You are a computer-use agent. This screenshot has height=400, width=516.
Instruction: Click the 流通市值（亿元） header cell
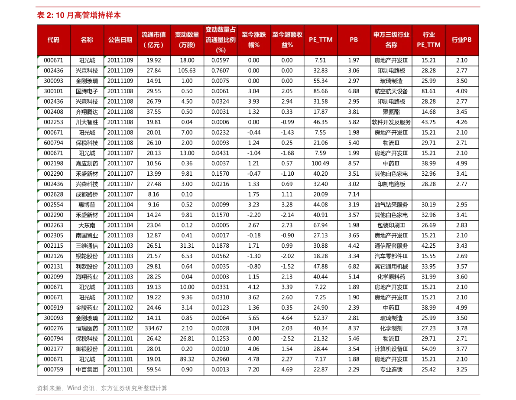(x=154, y=40)
